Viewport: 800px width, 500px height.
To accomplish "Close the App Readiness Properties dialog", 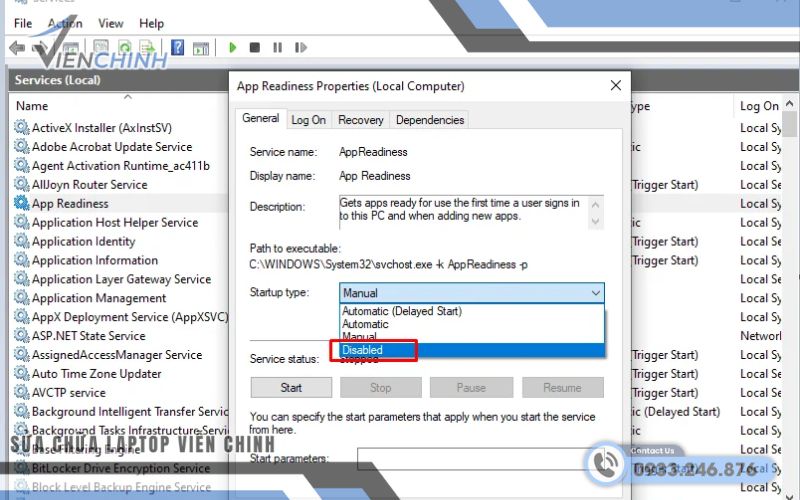I will point(616,85).
